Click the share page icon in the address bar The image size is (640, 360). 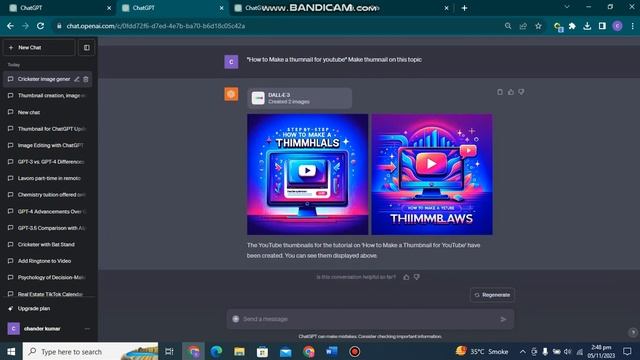pyautogui.click(x=523, y=26)
